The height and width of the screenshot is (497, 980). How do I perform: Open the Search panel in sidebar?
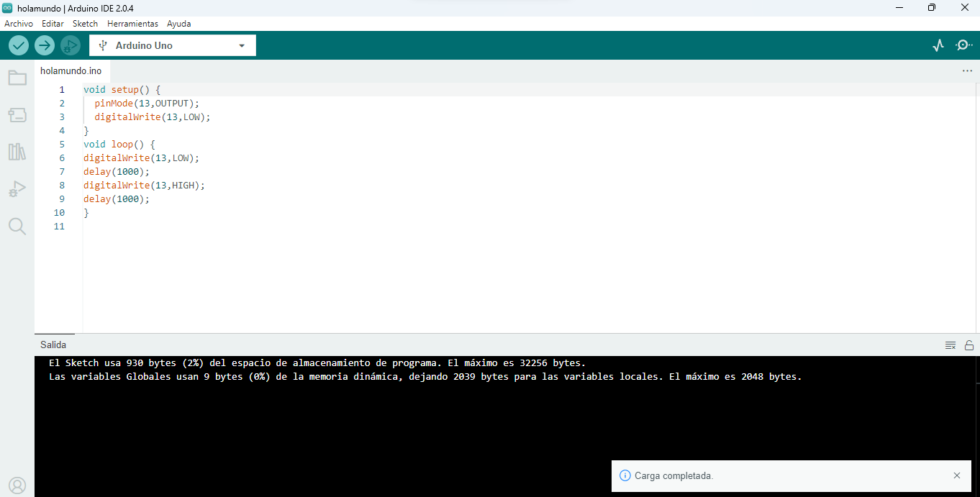click(x=17, y=227)
